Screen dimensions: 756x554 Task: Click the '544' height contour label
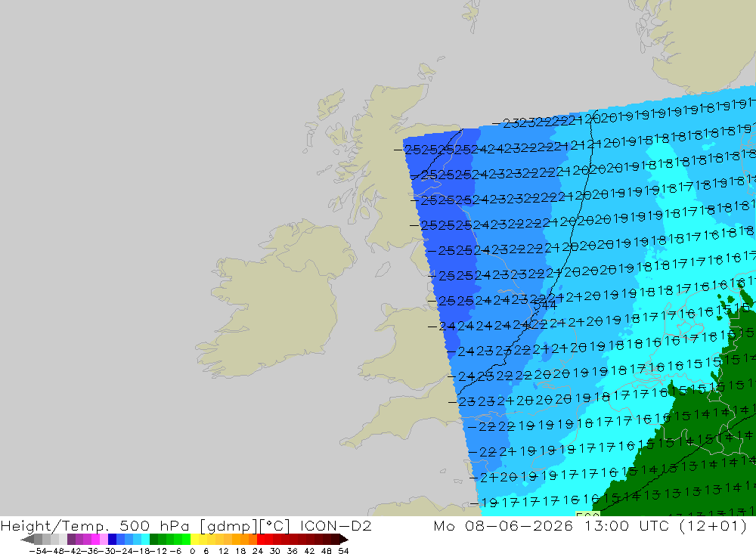[545, 305]
